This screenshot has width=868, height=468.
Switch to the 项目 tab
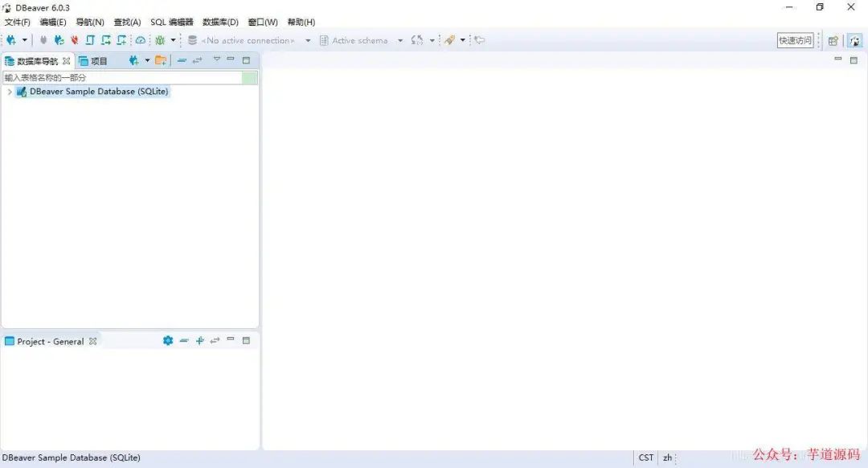[x=93, y=61]
